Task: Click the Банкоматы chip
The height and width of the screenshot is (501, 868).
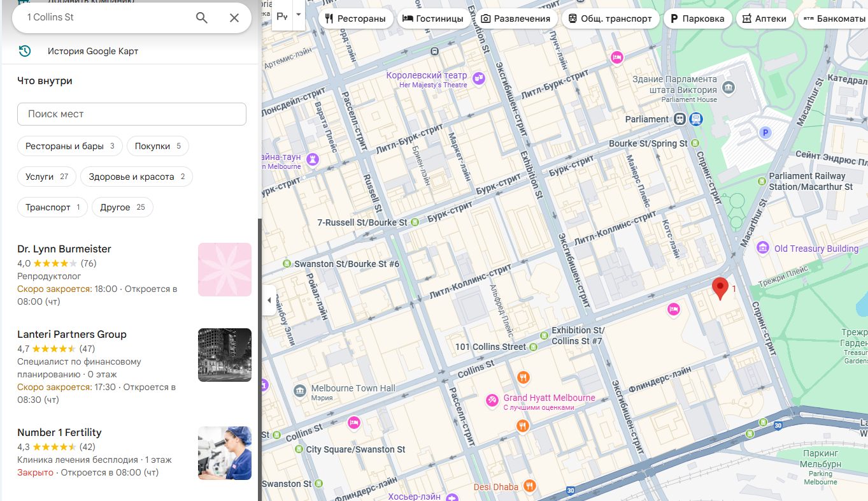Action: point(833,18)
